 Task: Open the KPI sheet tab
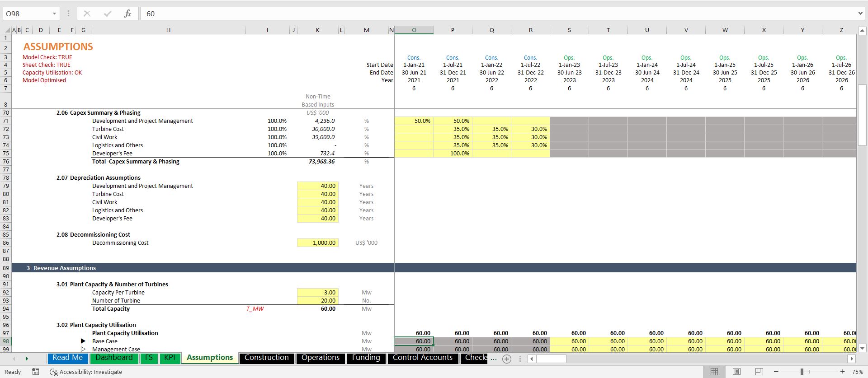(170, 358)
